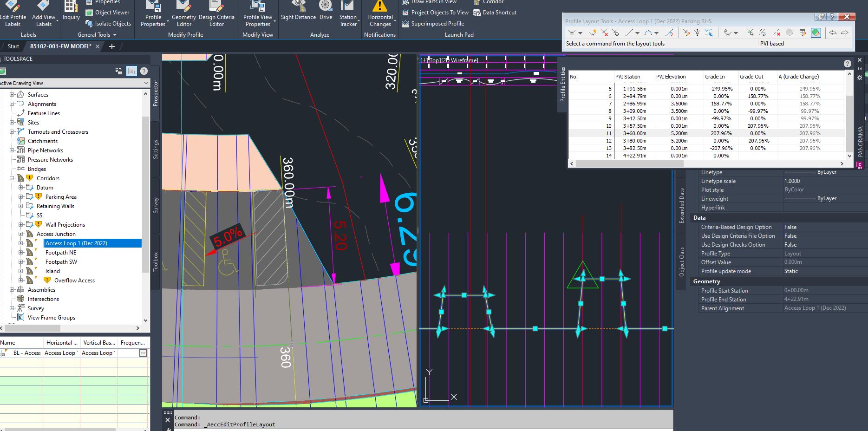Screen dimensions: 868x431
Task: Toggle Criteria-Based Design Option value
Action: pyautogui.click(x=790, y=227)
